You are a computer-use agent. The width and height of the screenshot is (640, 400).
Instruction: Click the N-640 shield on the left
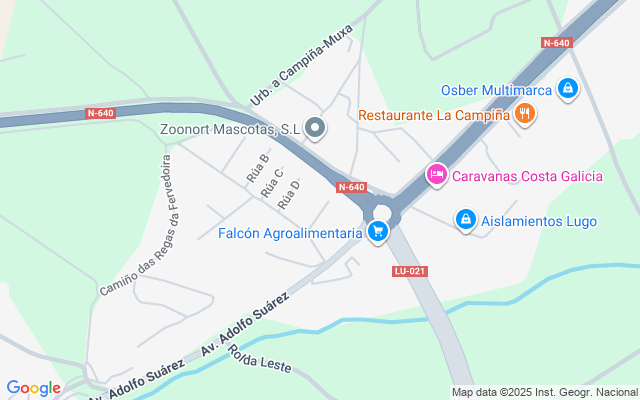[x=100, y=113]
